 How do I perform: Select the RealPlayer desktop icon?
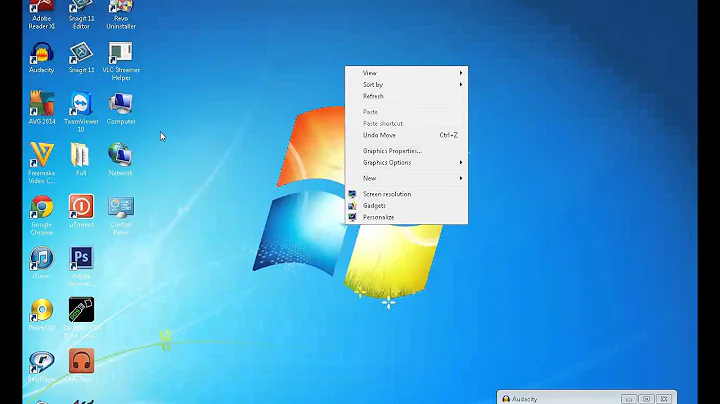pyautogui.click(x=42, y=366)
